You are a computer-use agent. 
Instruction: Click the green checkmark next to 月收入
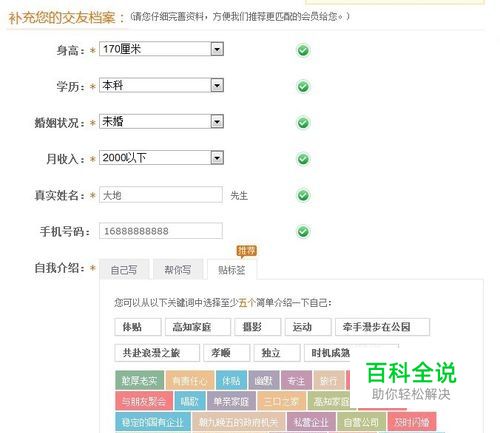[303, 159]
